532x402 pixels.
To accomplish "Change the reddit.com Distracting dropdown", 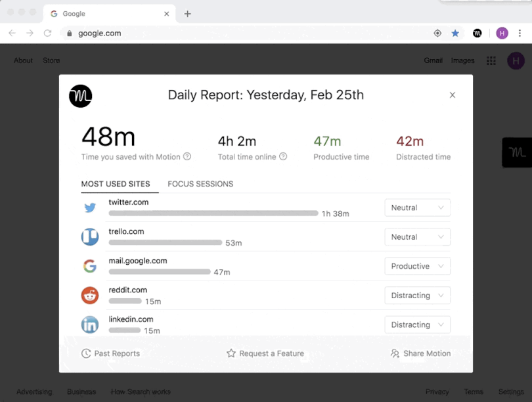I will pos(417,296).
